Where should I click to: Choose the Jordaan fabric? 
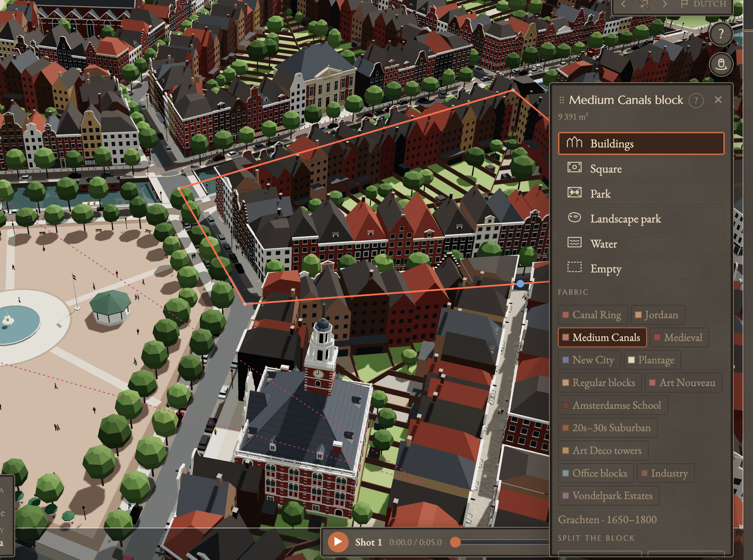click(x=657, y=315)
